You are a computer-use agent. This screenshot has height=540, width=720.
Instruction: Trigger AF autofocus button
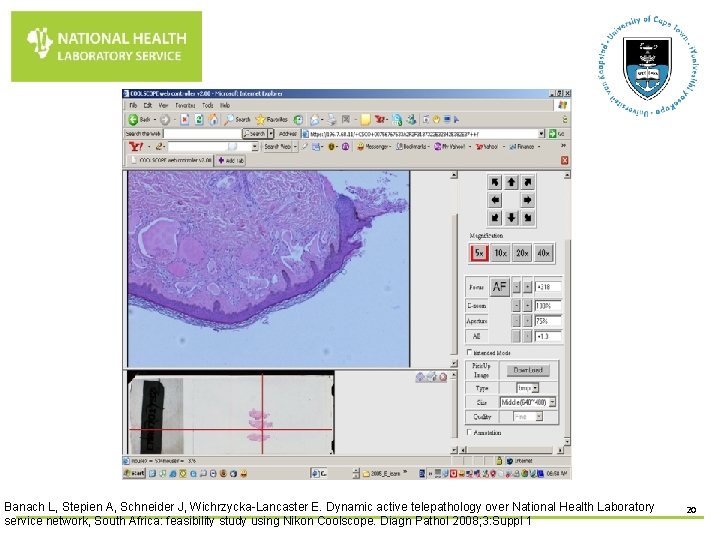tap(500, 287)
